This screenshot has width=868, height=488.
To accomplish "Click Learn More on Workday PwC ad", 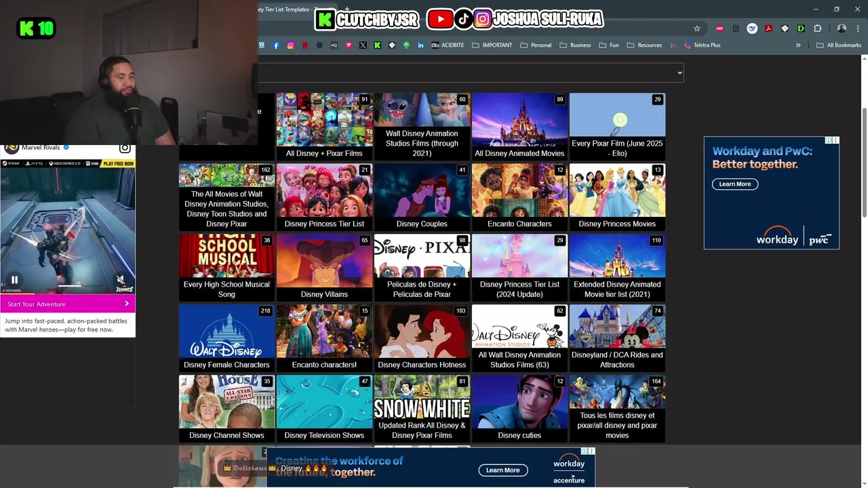I will (735, 184).
